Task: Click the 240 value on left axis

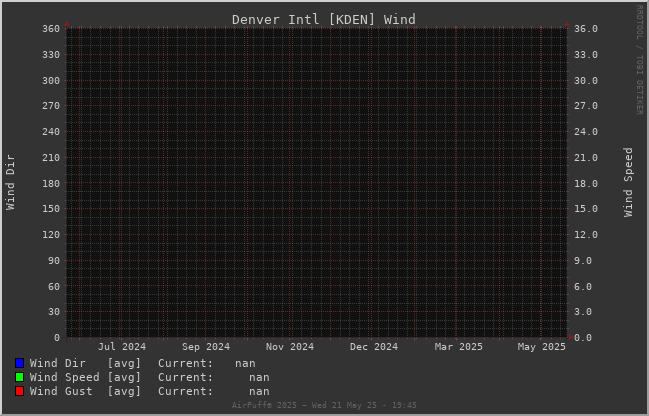Action: pos(51,132)
